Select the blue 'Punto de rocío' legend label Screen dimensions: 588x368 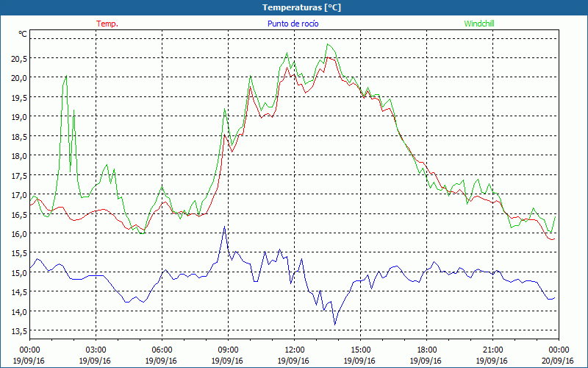[293, 24]
